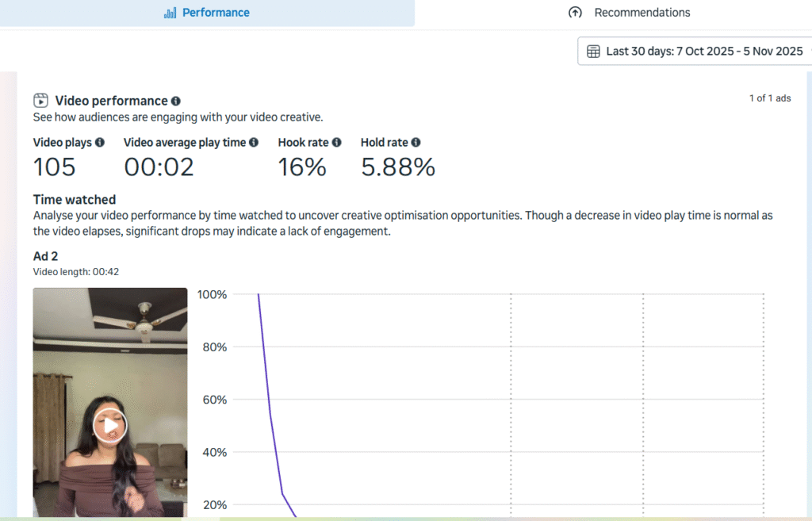Image resolution: width=812 pixels, height=521 pixels.
Task: Switch to the Performance tab
Action: (207, 13)
